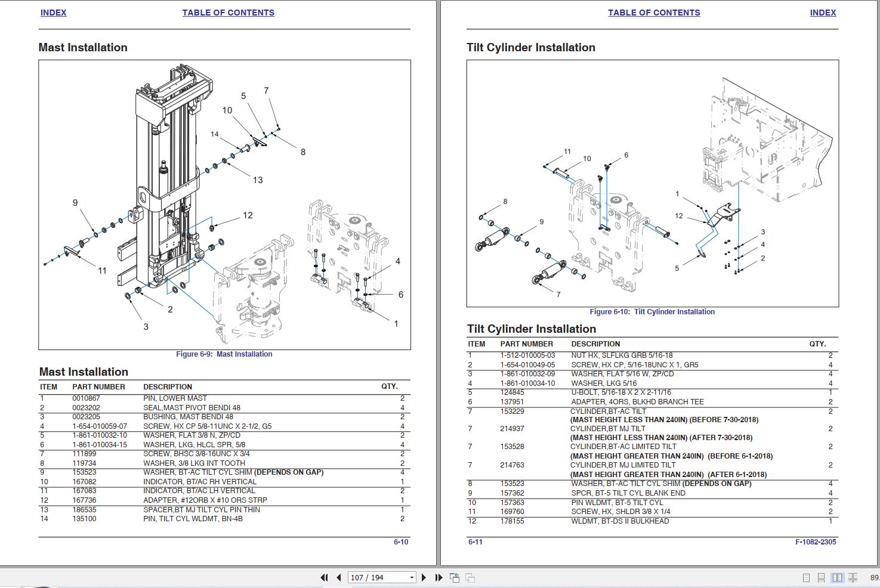This screenshot has width=880, height=588.
Task: Click Tilt Cylinder Installation page heading
Action: 531,48
